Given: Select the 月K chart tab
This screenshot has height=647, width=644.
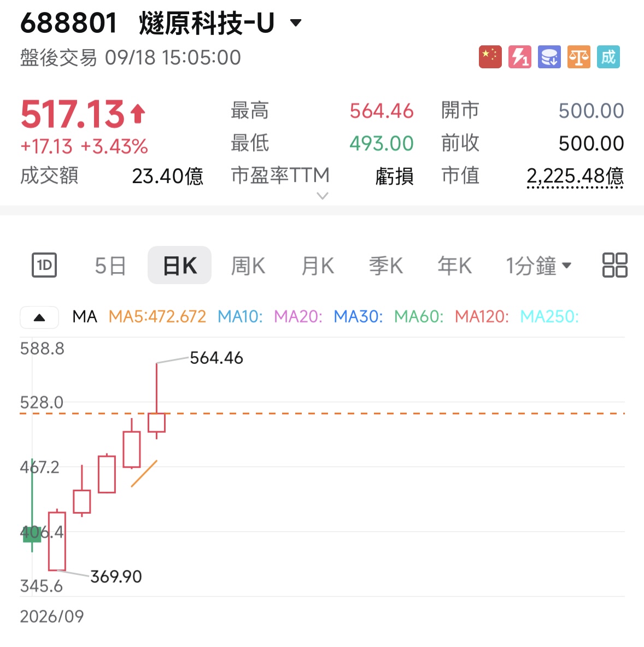Looking at the screenshot, I should [x=318, y=266].
